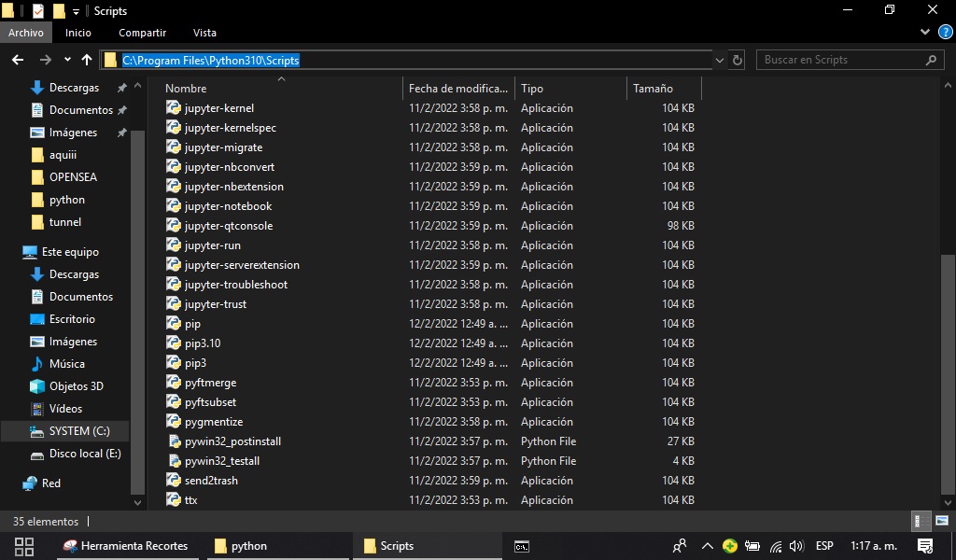This screenshot has height=560, width=956.
Task: Select the file jupyter-kernelspec
Action: pyautogui.click(x=231, y=127)
